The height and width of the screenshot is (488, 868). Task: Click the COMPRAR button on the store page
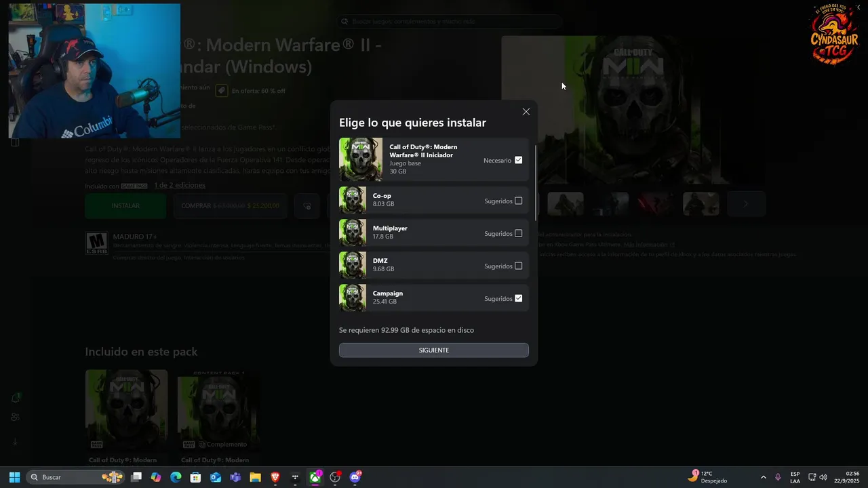coord(230,206)
